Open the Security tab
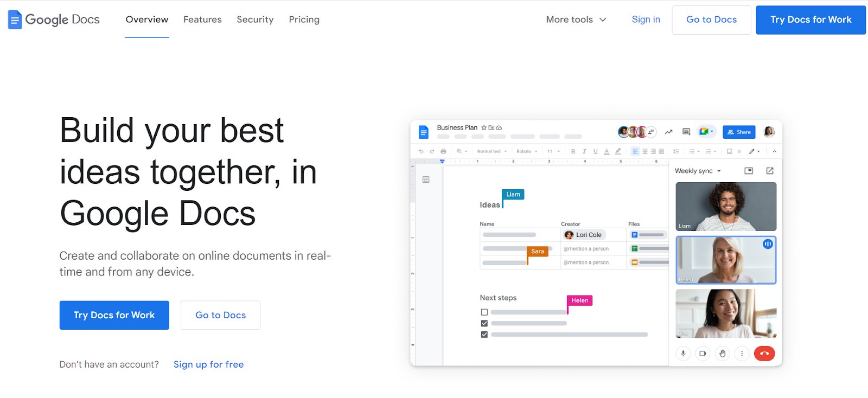The height and width of the screenshot is (398, 868). click(255, 20)
